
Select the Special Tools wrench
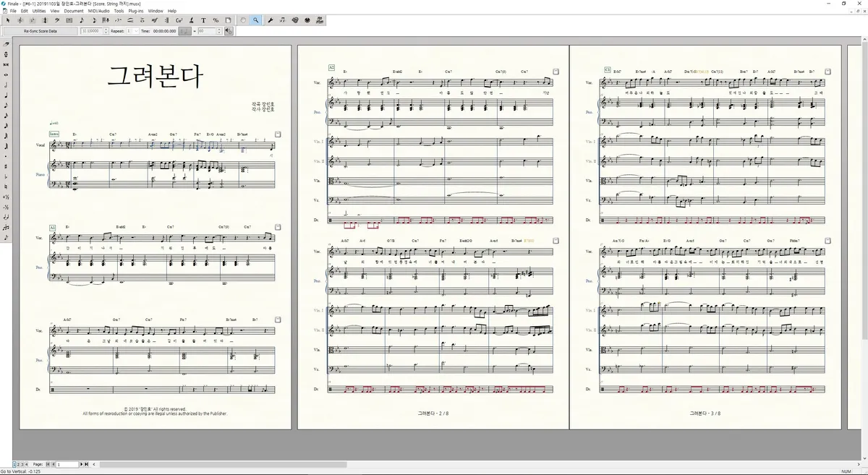coord(271,20)
